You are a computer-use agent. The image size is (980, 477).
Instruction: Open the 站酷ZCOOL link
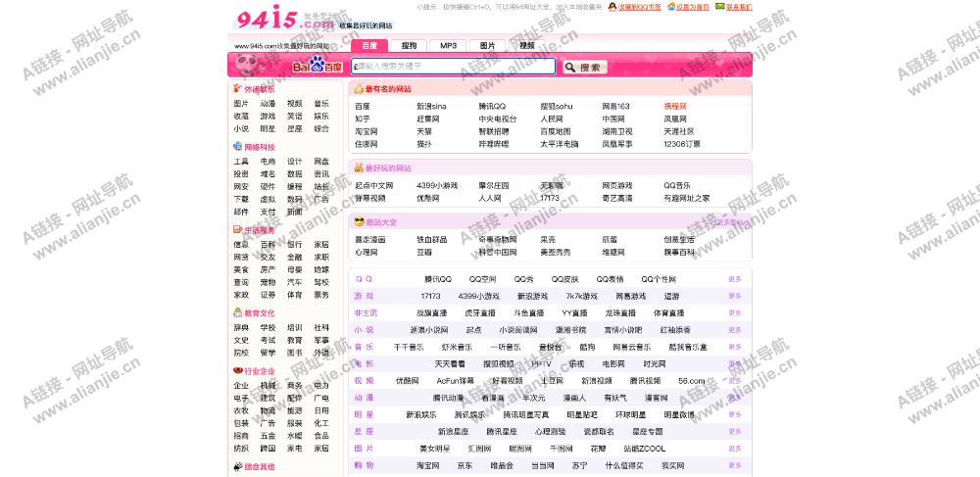[645, 449]
